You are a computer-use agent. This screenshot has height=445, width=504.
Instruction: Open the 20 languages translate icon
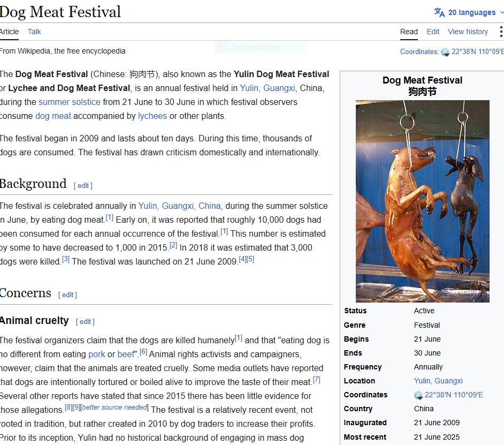pyautogui.click(x=439, y=12)
